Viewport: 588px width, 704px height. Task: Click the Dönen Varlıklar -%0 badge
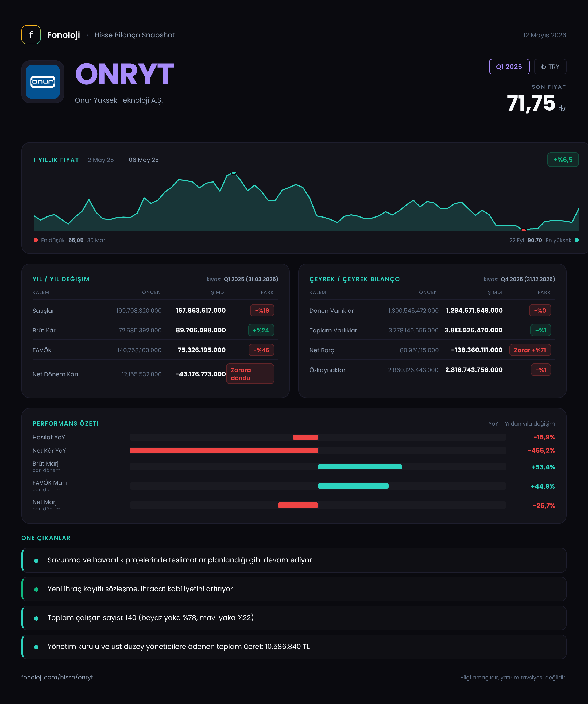pos(540,310)
